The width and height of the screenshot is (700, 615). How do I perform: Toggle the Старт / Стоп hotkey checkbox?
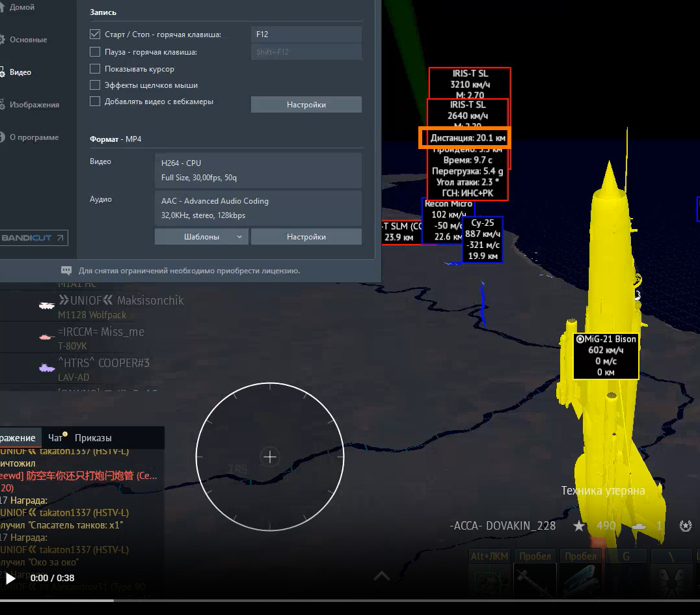pos(95,34)
